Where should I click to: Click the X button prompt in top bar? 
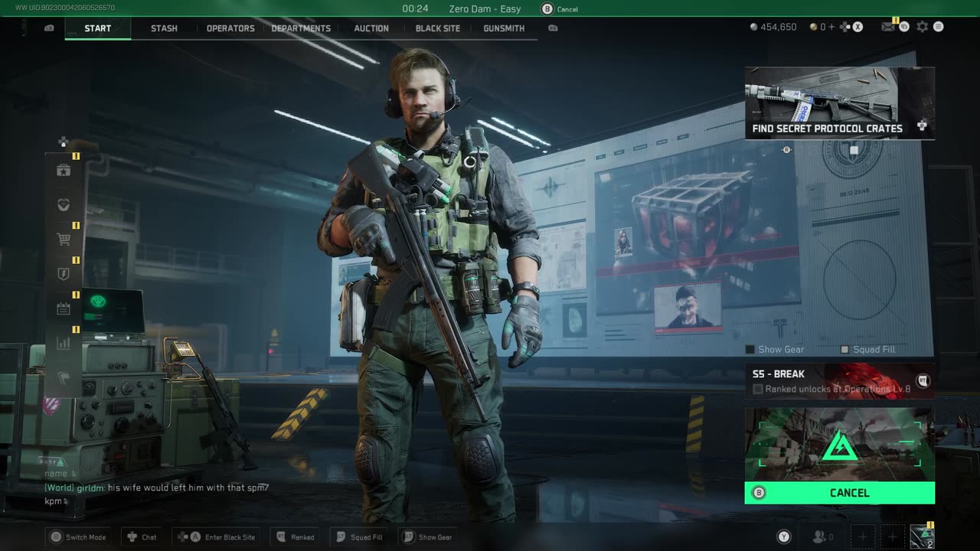click(x=857, y=27)
